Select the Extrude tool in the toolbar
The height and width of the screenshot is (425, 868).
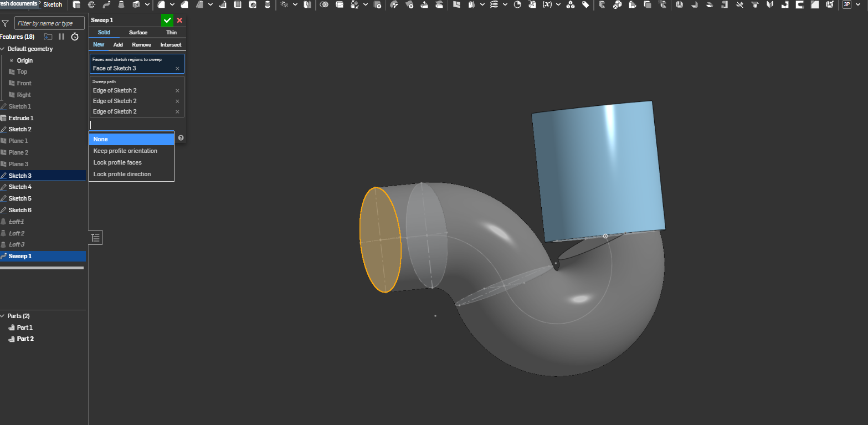point(76,4)
